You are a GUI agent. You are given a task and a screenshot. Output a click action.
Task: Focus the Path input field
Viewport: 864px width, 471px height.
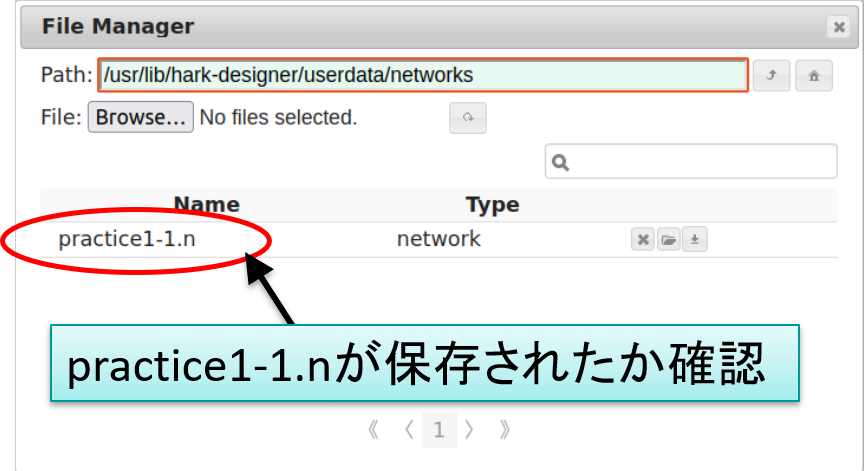423,75
